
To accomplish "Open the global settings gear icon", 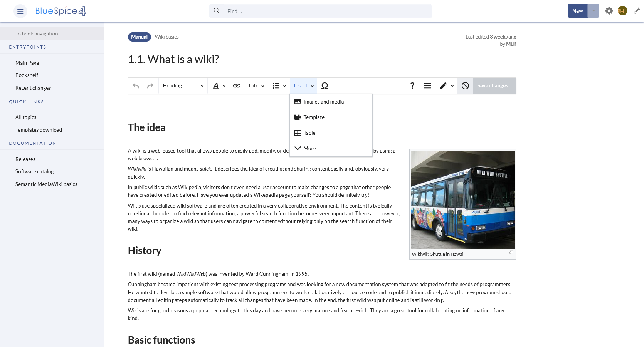I will click(609, 11).
